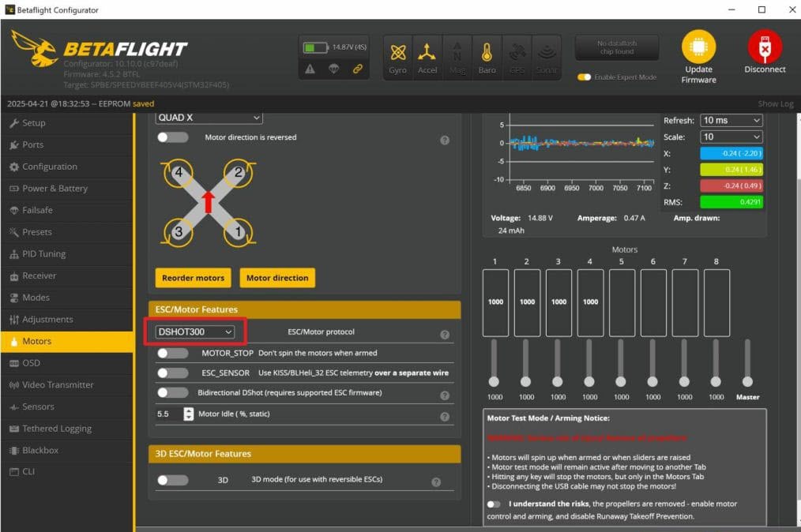Viewport: 801px width, 532px height.
Task: Click the OSD sidebar icon
Action: (13, 363)
